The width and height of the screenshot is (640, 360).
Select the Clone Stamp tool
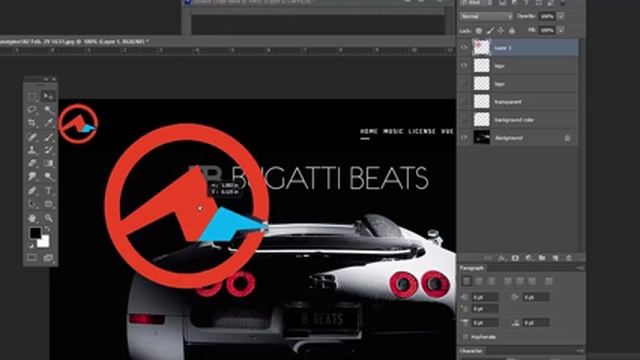pos(32,150)
